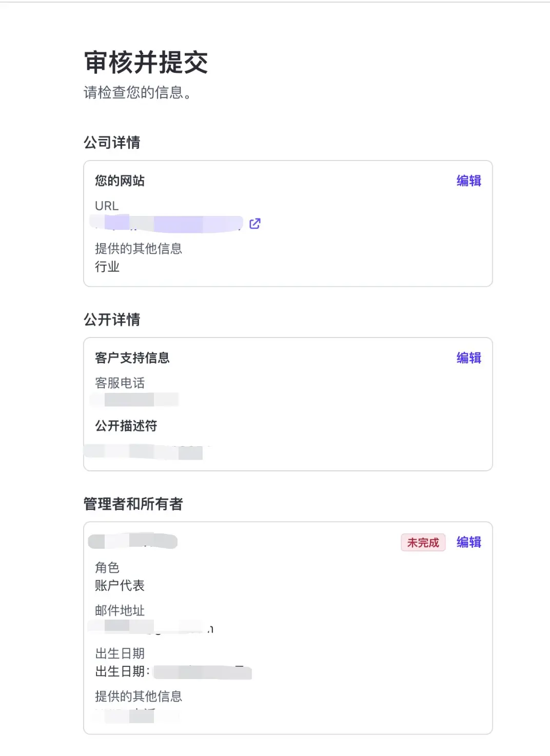Image resolution: width=550 pixels, height=756 pixels.
Task: Click the 公司详情 section heading
Action: [112, 143]
